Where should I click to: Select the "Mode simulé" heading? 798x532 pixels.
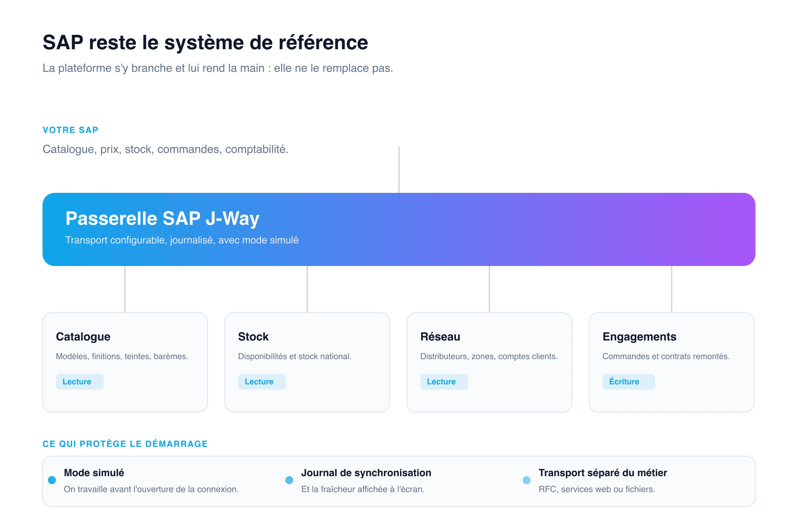[x=94, y=473]
